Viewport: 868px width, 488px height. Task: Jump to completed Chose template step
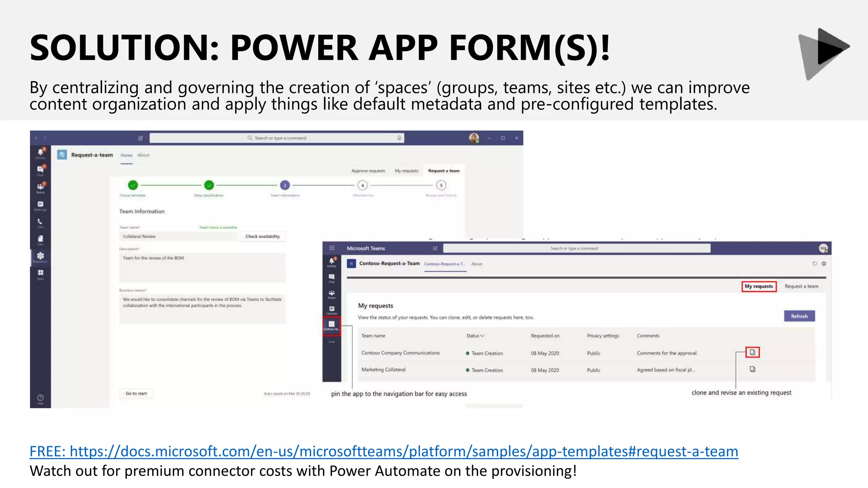[x=133, y=185]
